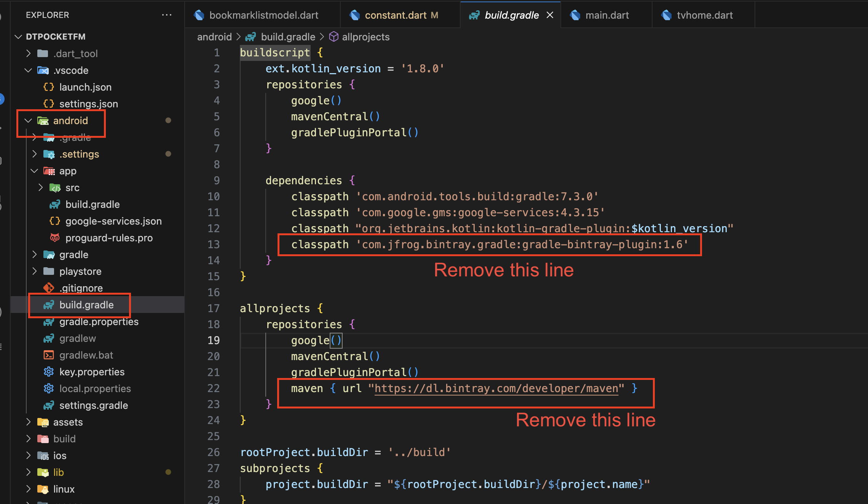Open the .gitignore file
The width and height of the screenshot is (868, 504).
tap(81, 288)
